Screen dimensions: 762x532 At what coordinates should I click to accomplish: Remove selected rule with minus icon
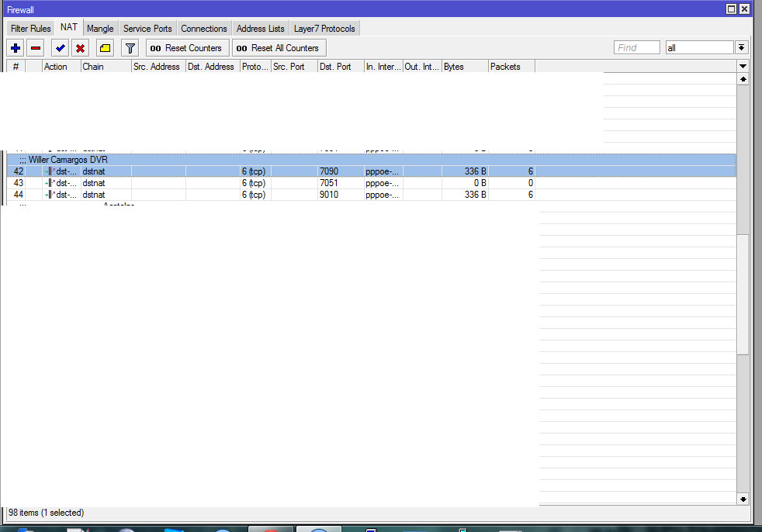pos(36,48)
